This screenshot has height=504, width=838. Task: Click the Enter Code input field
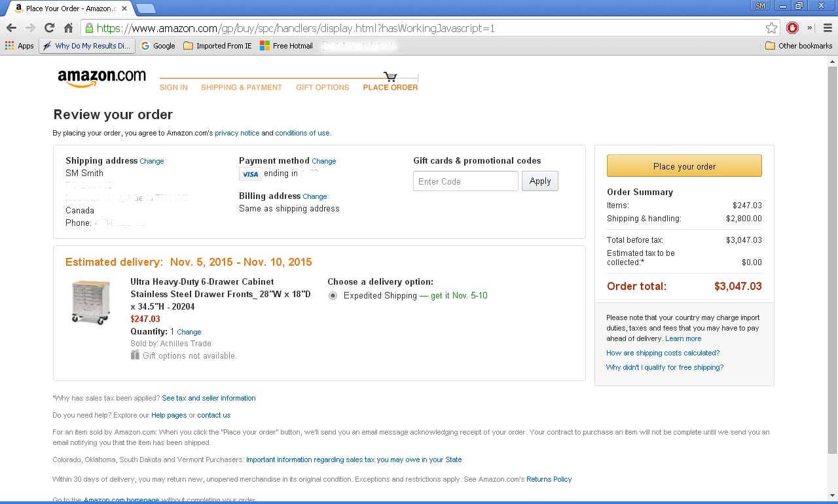tap(465, 181)
